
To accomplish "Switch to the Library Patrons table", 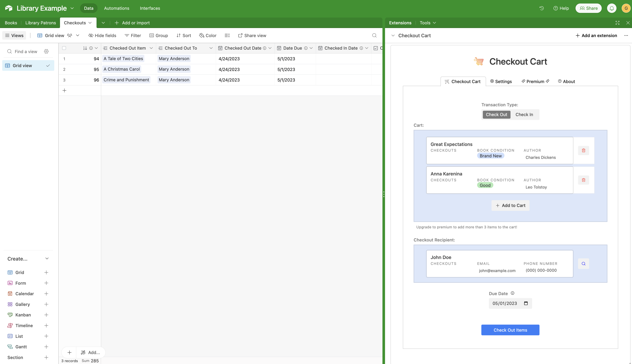I will point(41,23).
